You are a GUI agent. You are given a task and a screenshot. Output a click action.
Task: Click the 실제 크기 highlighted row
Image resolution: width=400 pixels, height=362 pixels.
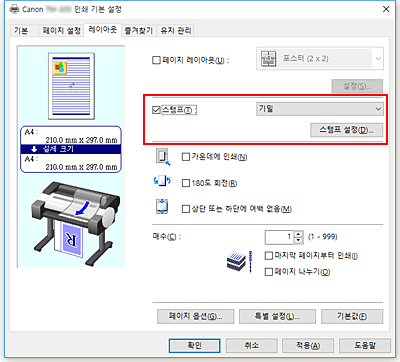pyautogui.click(x=71, y=149)
